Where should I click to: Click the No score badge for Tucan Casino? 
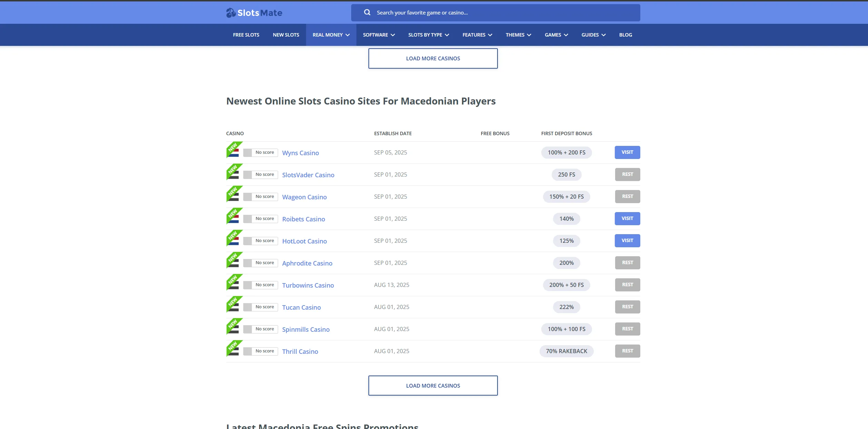pyautogui.click(x=260, y=307)
